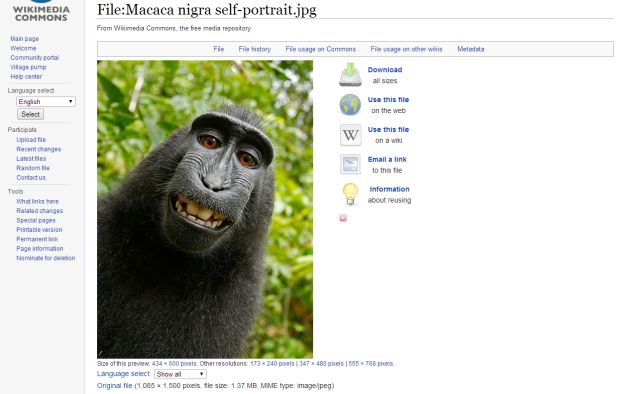Open a Random file
The height and width of the screenshot is (394, 625).
[x=33, y=168]
